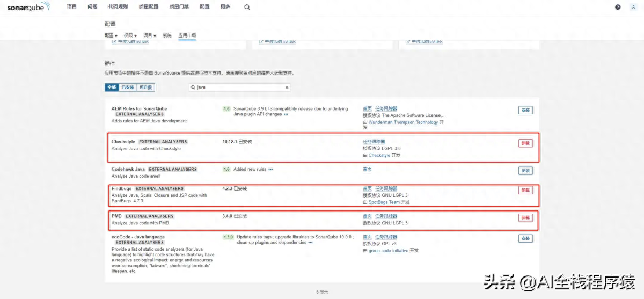
Task: Open the 系统 sub-tab
Action: [167, 35]
